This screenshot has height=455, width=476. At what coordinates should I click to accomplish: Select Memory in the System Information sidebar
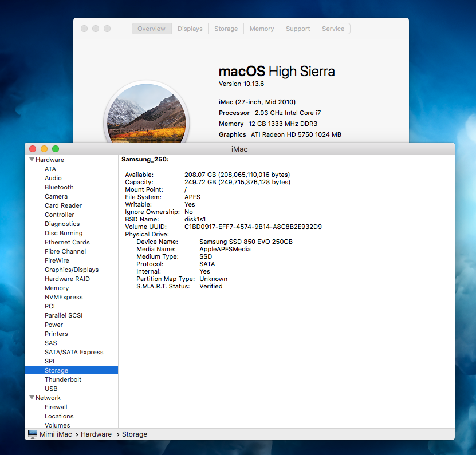pyautogui.click(x=57, y=288)
